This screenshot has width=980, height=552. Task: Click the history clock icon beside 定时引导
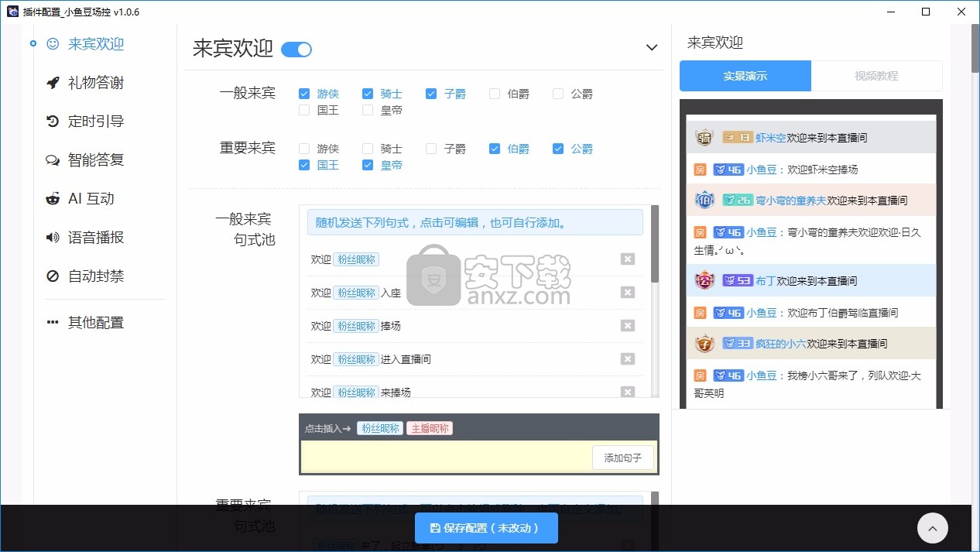pyautogui.click(x=53, y=122)
